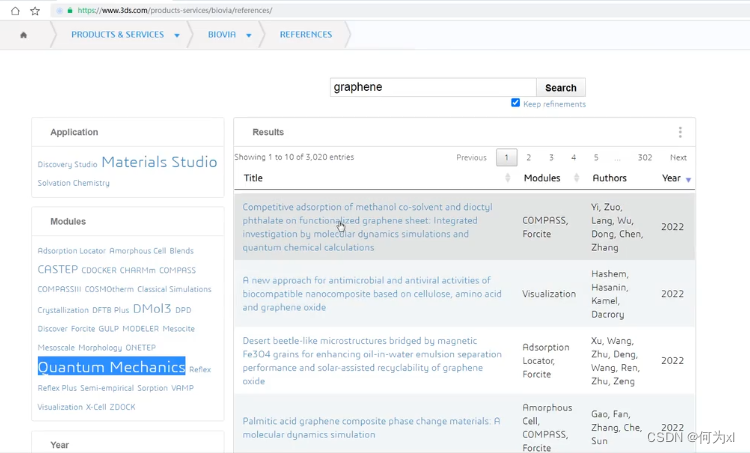Filter by Discovery Studio application
This screenshot has height=453, width=750.
(x=67, y=164)
